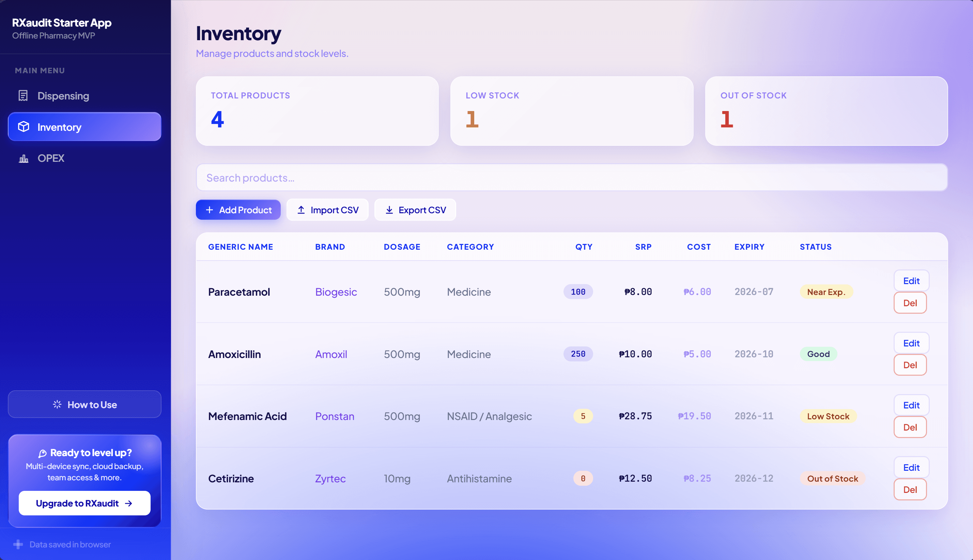The image size is (973, 560).
Task: Click the ₱19.50 cost value
Action: tap(694, 416)
